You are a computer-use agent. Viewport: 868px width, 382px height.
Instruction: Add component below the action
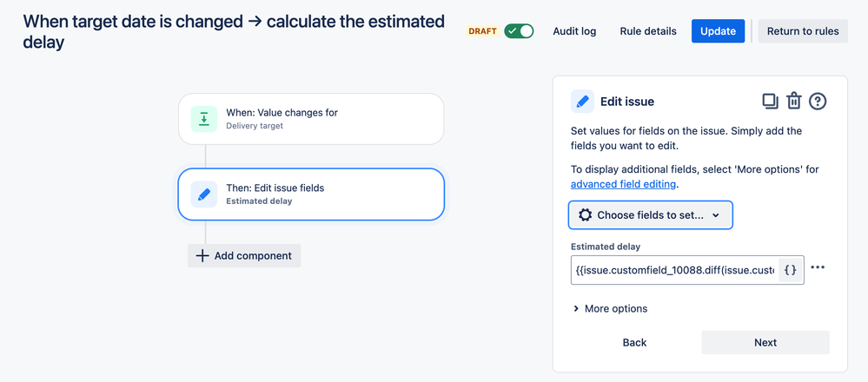point(244,255)
